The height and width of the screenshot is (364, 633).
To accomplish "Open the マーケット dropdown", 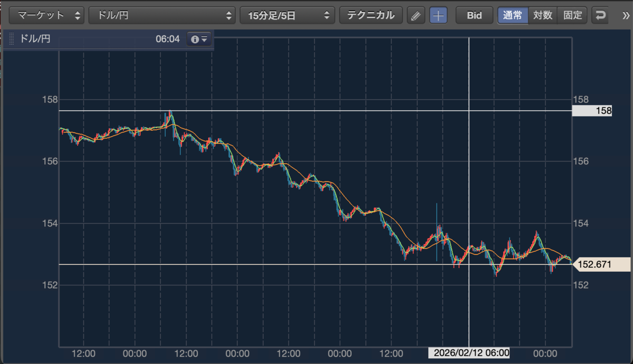I will 46,15.
